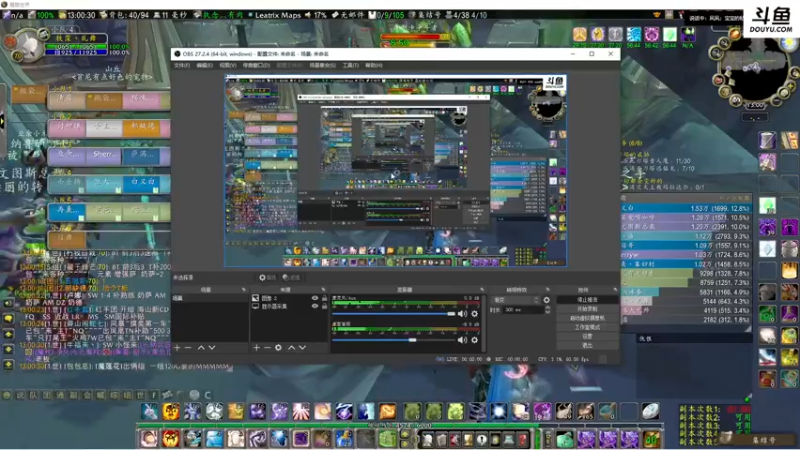Pop out the 转场特效 dock panel
Screen dimensions: 800x450
pyautogui.click(x=547, y=290)
